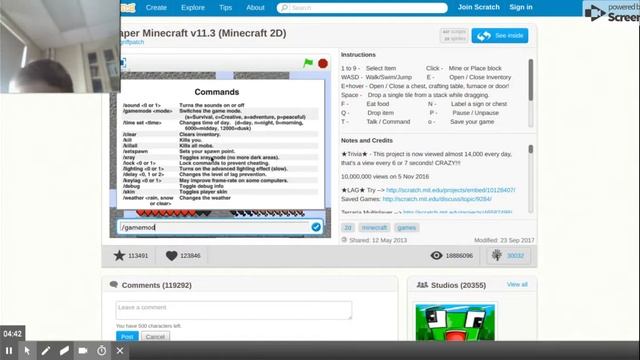The width and height of the screenshot is (640, 360).
Task: Click the 2d tag
Action: click(x=348, y=228)
